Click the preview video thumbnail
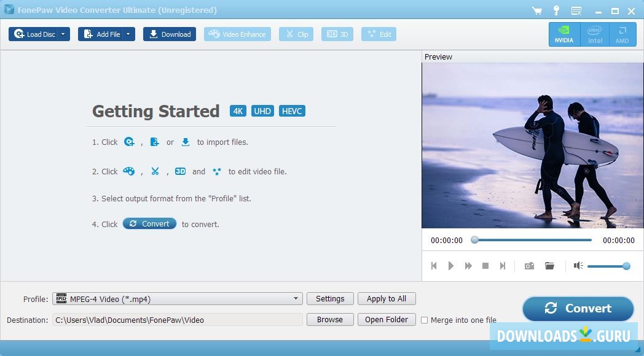This screenshot has width=644, height=356. (533, 145)
